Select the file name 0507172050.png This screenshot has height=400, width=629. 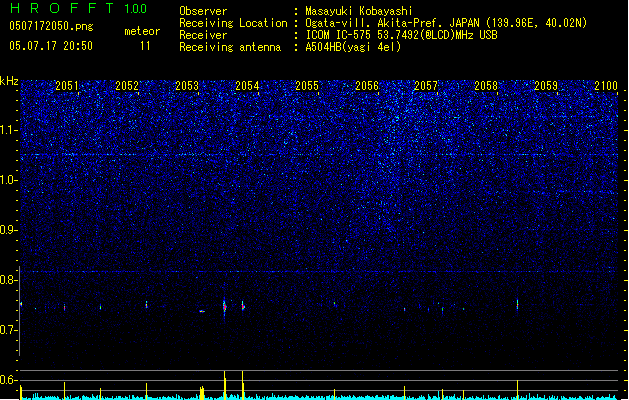click(51, 26)
